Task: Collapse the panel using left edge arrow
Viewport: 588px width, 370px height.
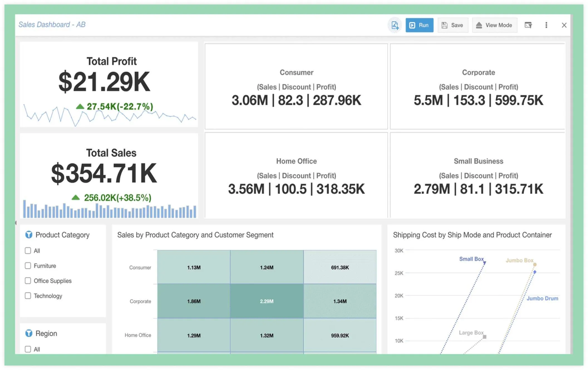Action: pos(16,223)
